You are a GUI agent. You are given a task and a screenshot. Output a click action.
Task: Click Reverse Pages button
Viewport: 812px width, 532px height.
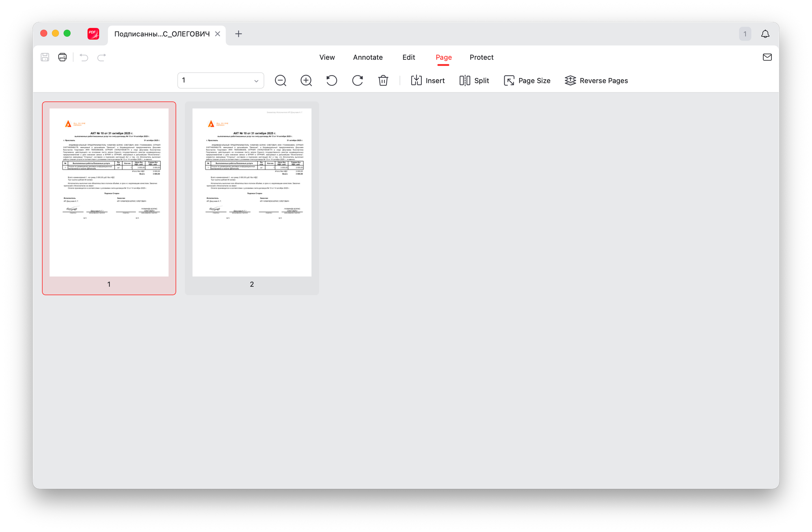click(596, 80)
